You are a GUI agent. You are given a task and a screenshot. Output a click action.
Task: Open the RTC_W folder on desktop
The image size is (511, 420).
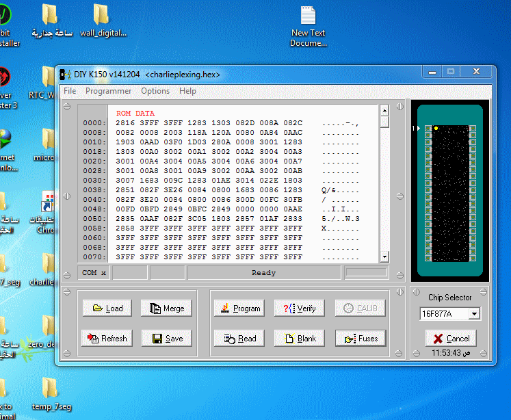[42, 82]
